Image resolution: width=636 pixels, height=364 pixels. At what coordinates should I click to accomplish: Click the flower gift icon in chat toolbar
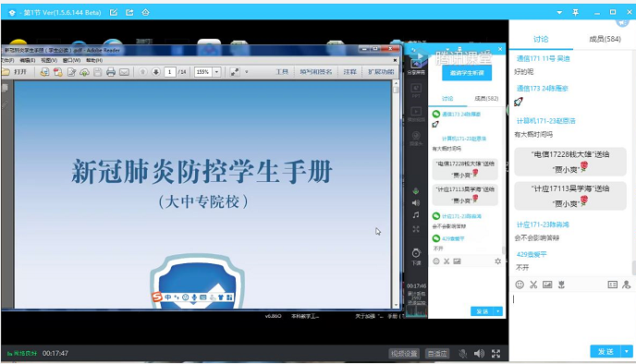561,285
